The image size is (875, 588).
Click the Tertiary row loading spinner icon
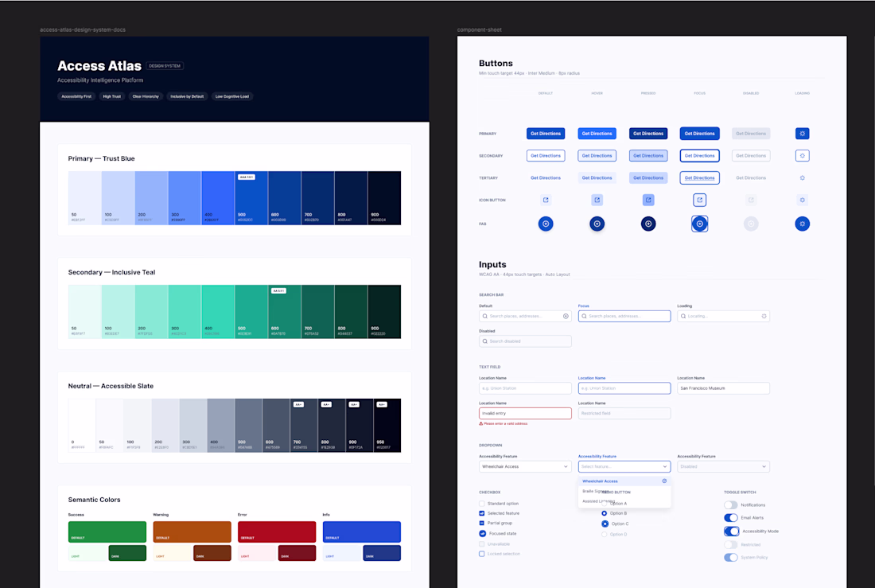click(803, 177)
